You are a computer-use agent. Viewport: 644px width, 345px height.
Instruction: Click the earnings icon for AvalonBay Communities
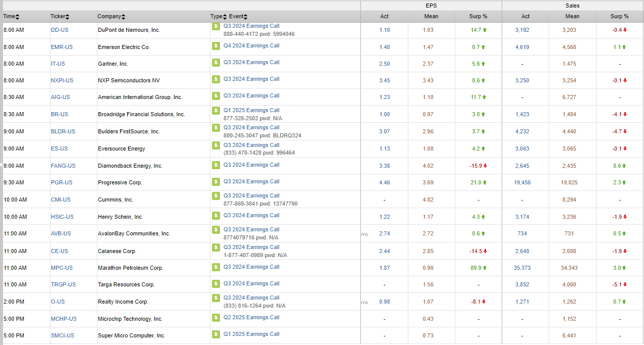216,230
